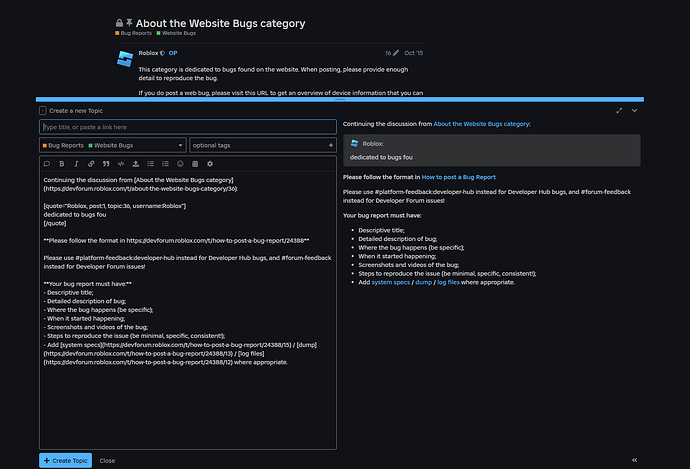This screenshot has width=690, height=469.
Task: Focus the topic title input field
Action: click(188, 127)
